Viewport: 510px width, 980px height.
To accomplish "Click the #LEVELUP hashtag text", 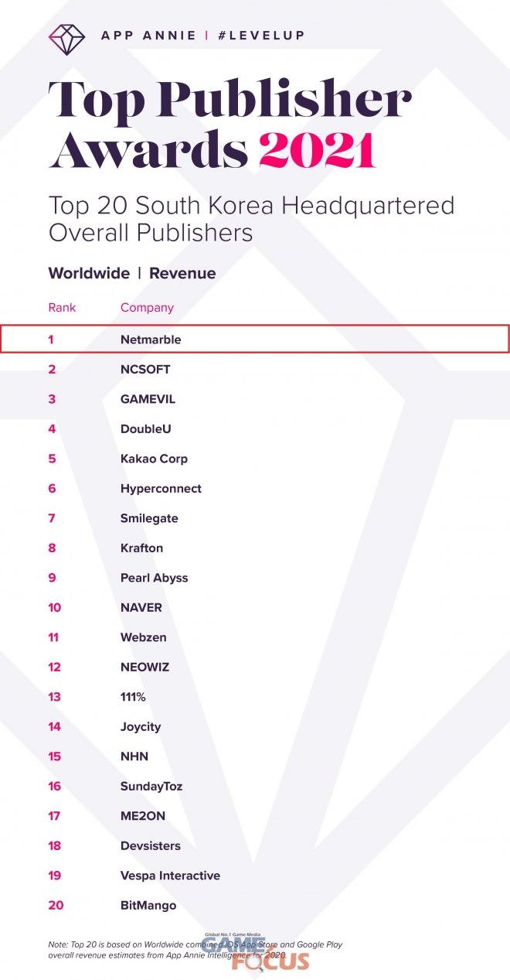I will (260, 36).
